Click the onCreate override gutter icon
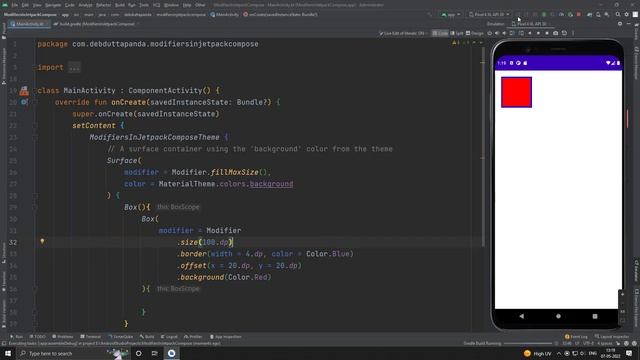Screen dimensions: 640x360 [24, 102]
